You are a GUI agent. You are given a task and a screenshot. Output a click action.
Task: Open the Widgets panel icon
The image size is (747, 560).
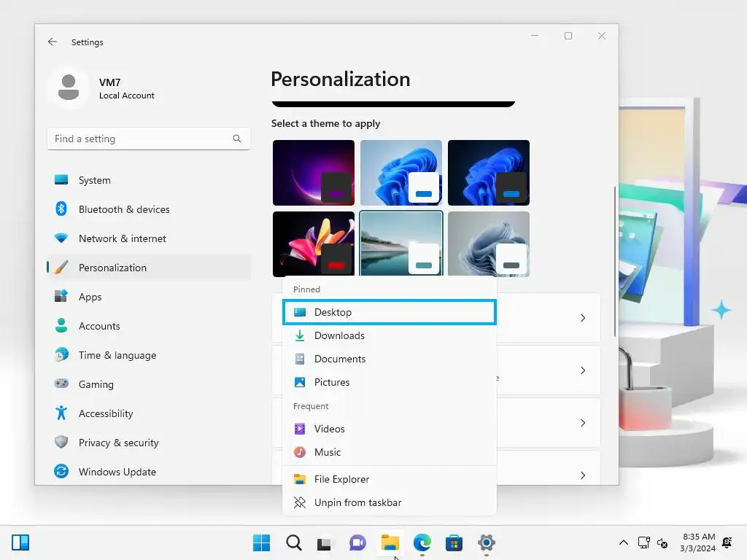20,542
